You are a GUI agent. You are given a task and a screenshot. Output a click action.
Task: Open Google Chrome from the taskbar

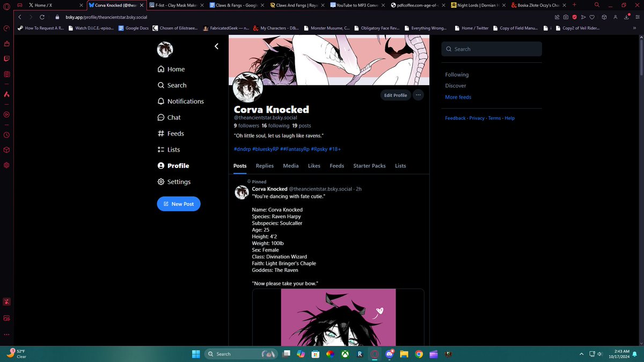click(x=419, y=354)
